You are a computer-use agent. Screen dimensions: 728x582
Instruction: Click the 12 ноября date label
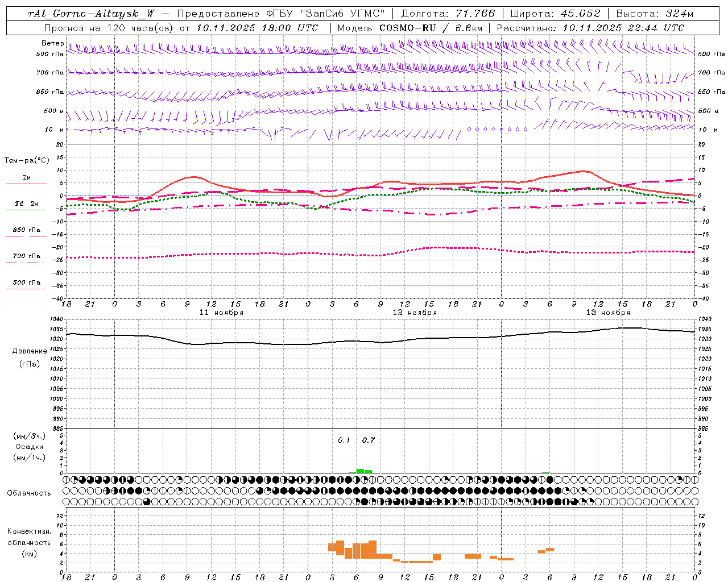pyautogui.click(x=415, y=313)
